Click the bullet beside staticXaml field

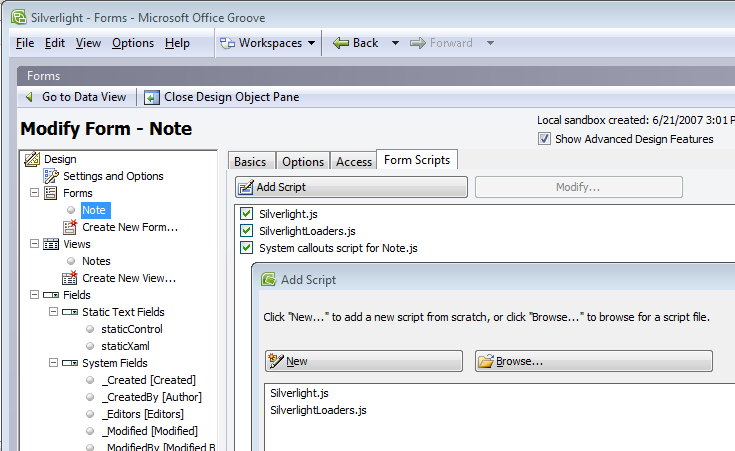pos(90,346)
